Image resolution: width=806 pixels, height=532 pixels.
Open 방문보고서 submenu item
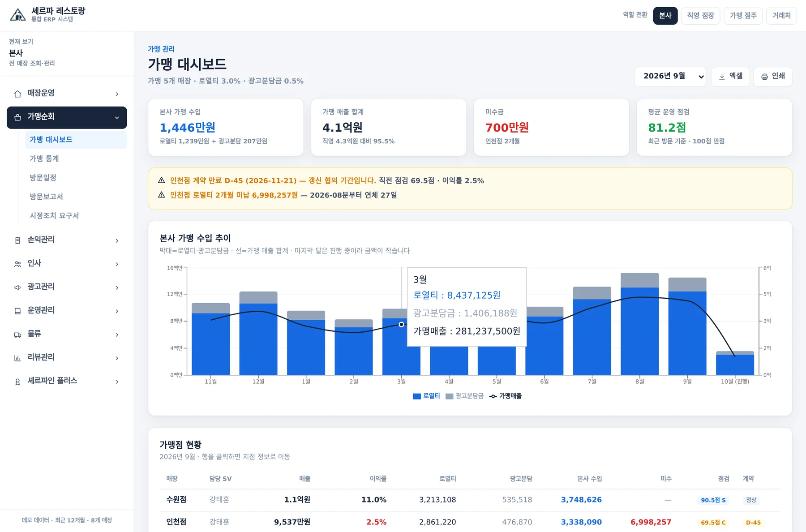[x=76, y=197]
